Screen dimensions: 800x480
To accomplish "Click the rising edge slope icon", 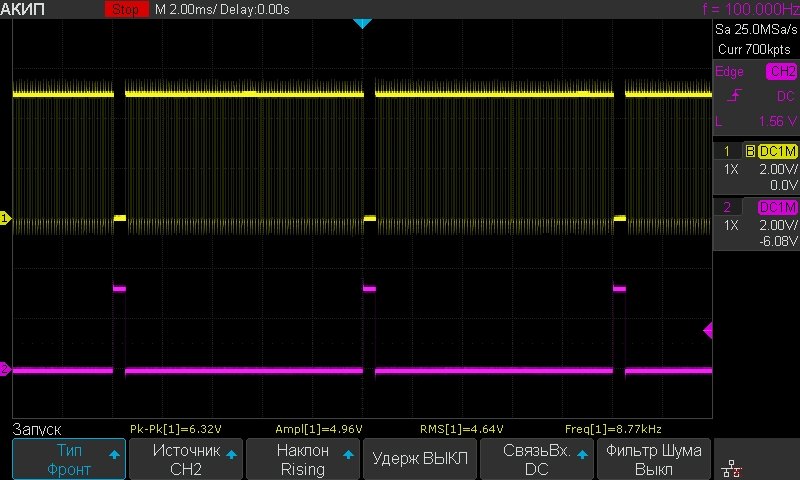I will coord(735,95).
